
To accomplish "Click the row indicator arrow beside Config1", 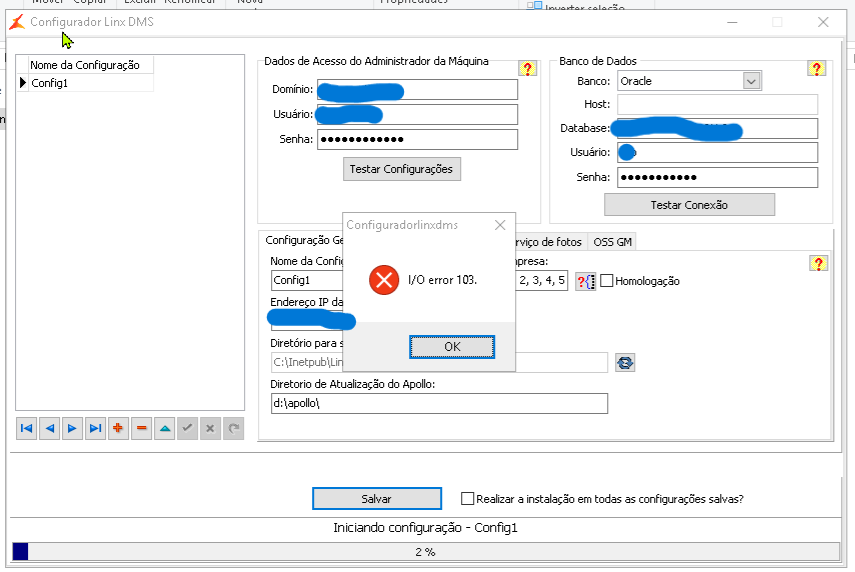I will (23, 83).
